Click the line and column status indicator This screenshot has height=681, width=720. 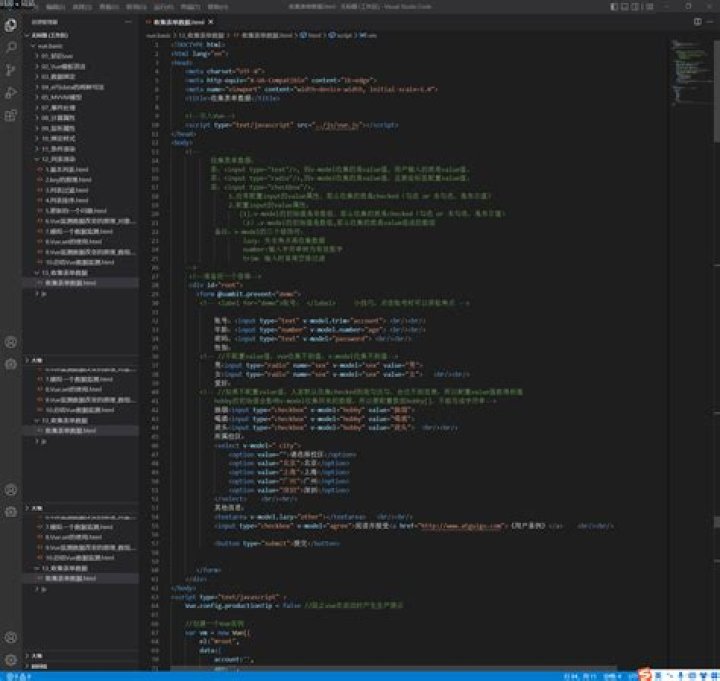click(579, 676)
